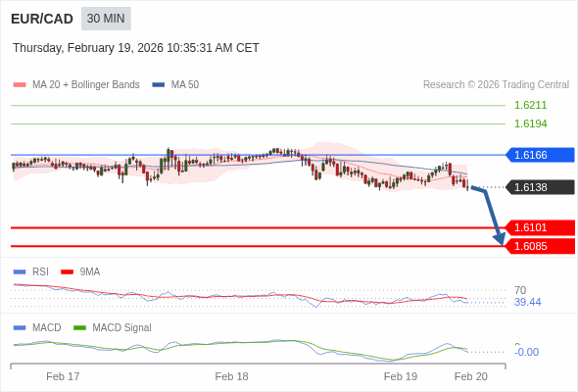This screenshot has height=392, width=578.
Task: Click the MACD legend label
Action: pos(47,328)
